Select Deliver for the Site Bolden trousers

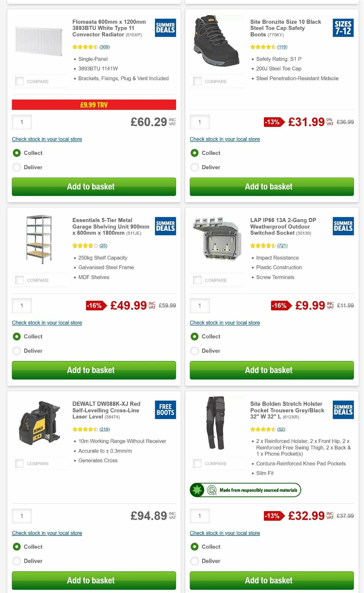click(x=194, y=561)
